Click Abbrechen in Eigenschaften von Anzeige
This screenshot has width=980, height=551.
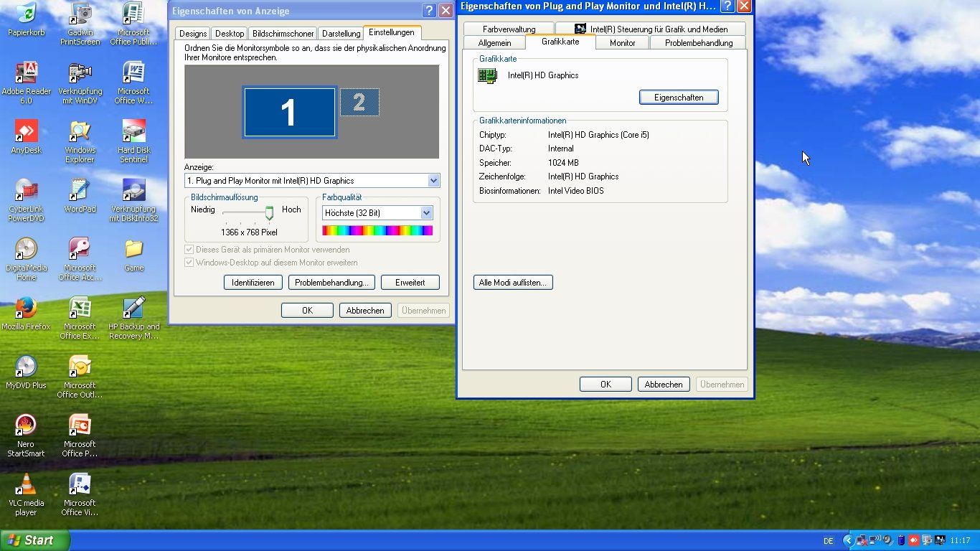point(365,311)
